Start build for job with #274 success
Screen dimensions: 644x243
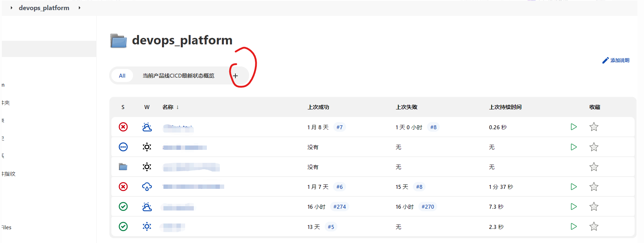point(573,207)
